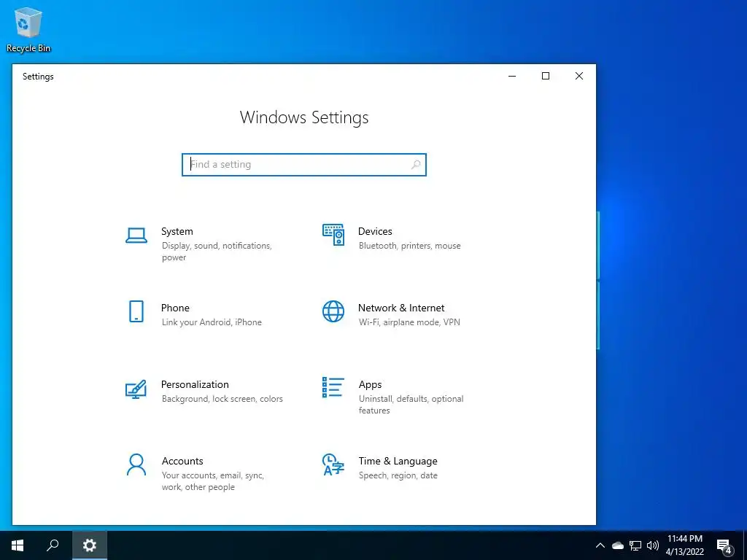The width and height of the screenshot is (747, 560).
Task: Click 'Bluetooth, printers, mouse' description
Action: (x=410, y=246)
